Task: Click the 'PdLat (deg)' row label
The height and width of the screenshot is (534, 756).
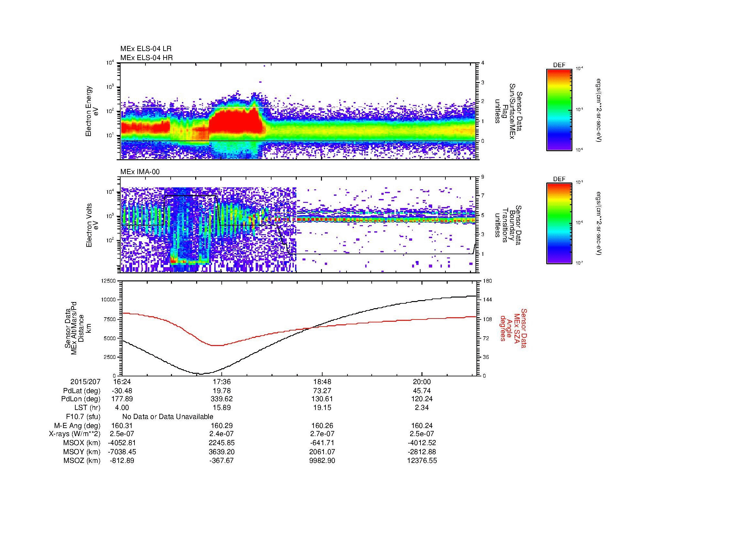Action: coord(82,391)
